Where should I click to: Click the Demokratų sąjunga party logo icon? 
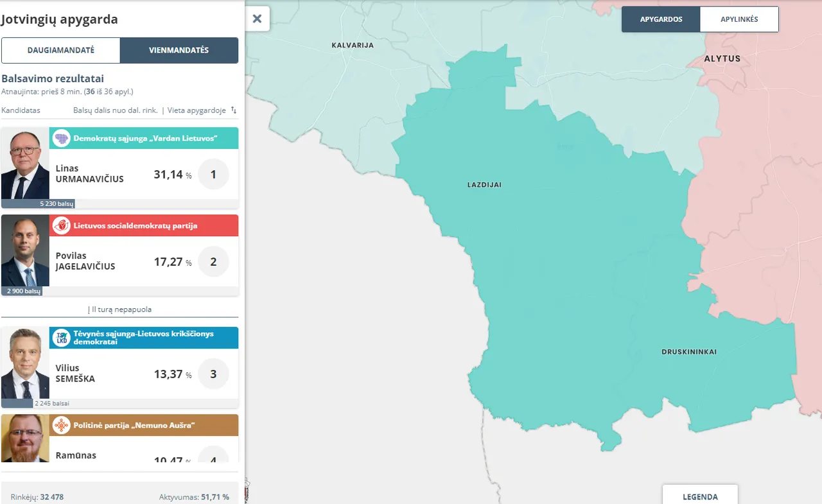[61, 138]
